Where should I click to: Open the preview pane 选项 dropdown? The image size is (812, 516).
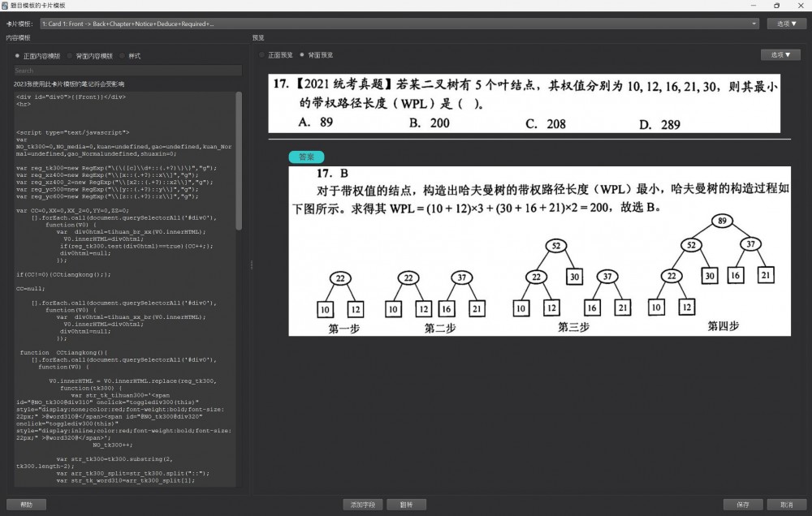780,55
